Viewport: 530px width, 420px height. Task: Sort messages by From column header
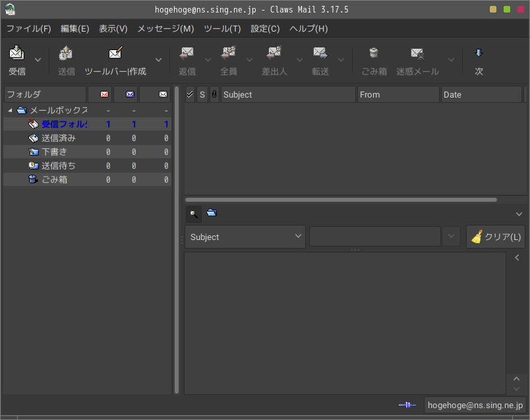398,94
